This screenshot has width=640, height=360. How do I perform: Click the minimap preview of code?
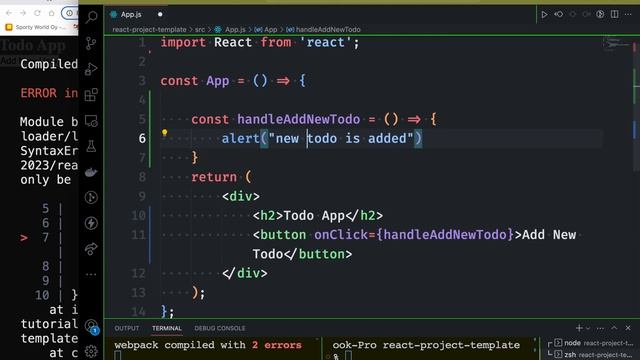(616, 43)
